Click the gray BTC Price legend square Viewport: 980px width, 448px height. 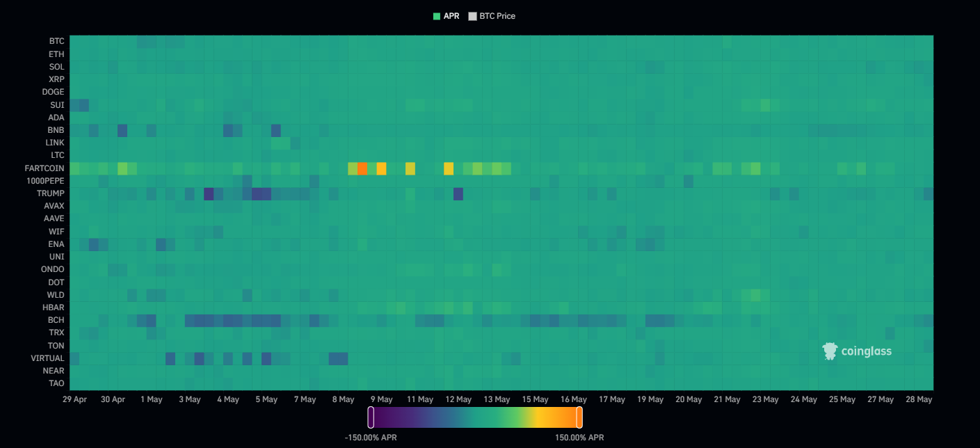(x=472, y=16)
